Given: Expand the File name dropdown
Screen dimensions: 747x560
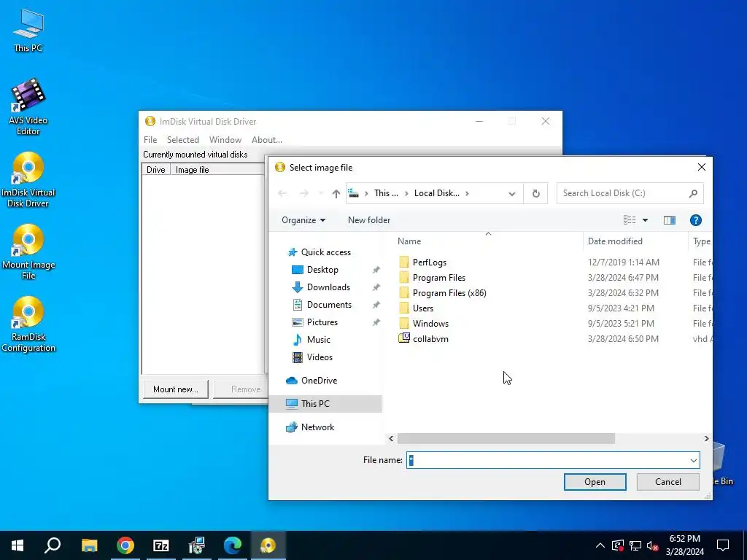Looking at the screenshot, I should pos(693,461).
